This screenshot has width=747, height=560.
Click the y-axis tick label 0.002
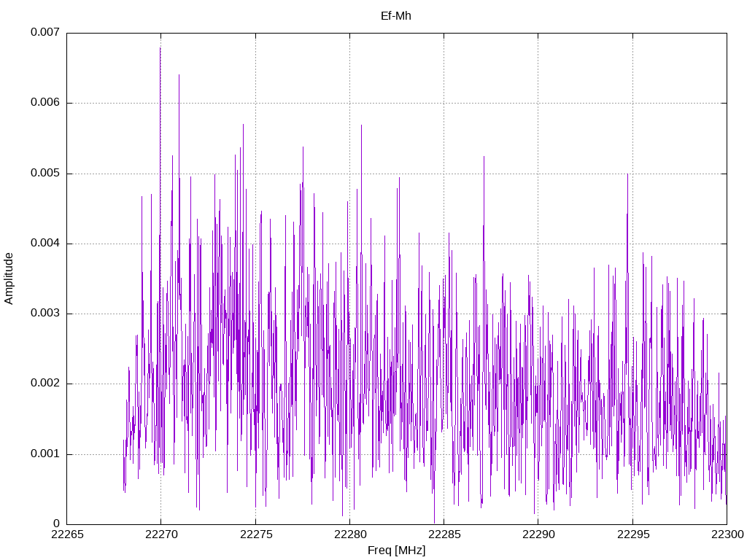pos(45,384)
